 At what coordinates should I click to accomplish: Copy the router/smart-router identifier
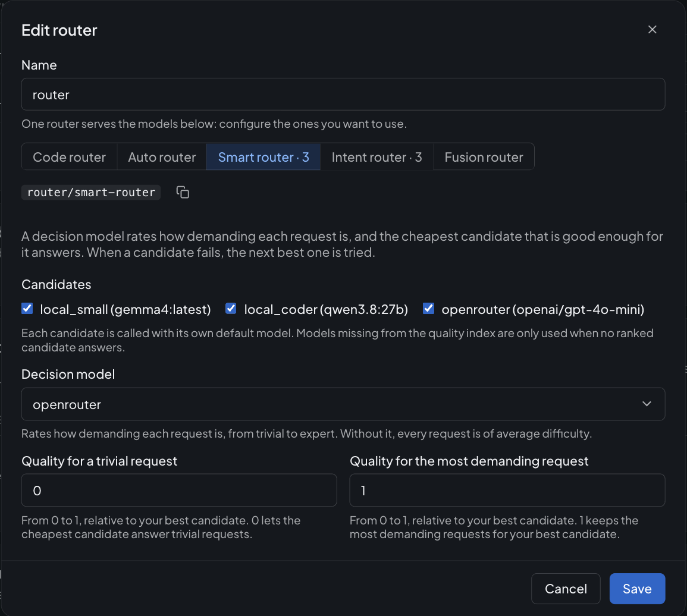click(183, 192)
